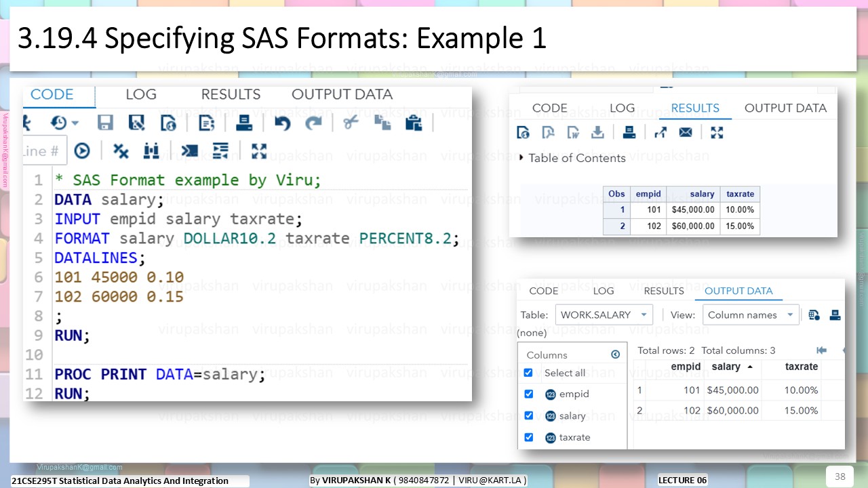Viewport: 868px width, 488px height.
Task: Open the WORK.SALARY table dropdown
Action: click(604, 314)
